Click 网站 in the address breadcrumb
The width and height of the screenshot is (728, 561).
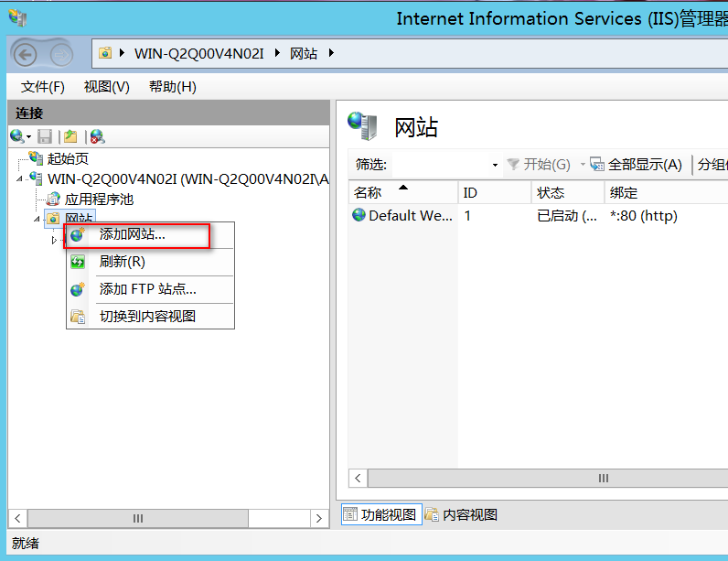click(304, 53)
